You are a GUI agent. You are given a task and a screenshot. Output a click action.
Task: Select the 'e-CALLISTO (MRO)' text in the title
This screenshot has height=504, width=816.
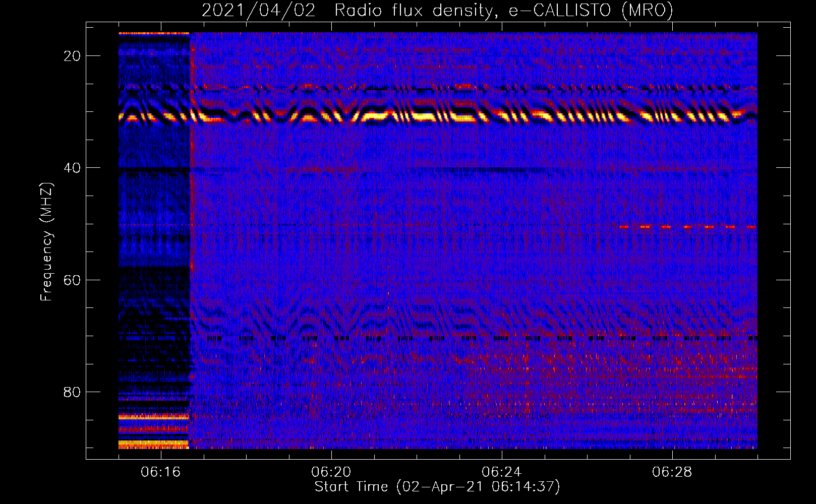click(591, 11)
